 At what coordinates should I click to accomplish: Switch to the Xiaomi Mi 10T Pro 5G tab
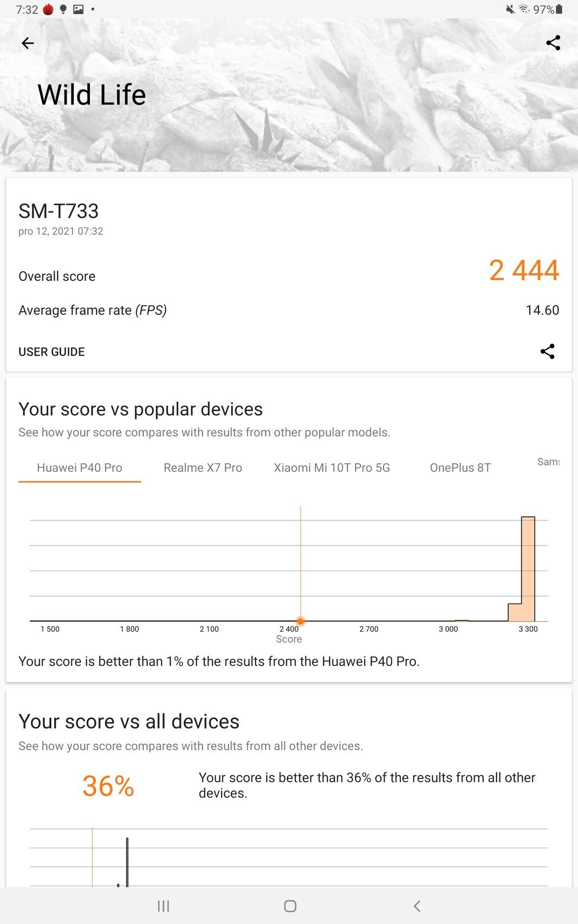tap(333, 468)
